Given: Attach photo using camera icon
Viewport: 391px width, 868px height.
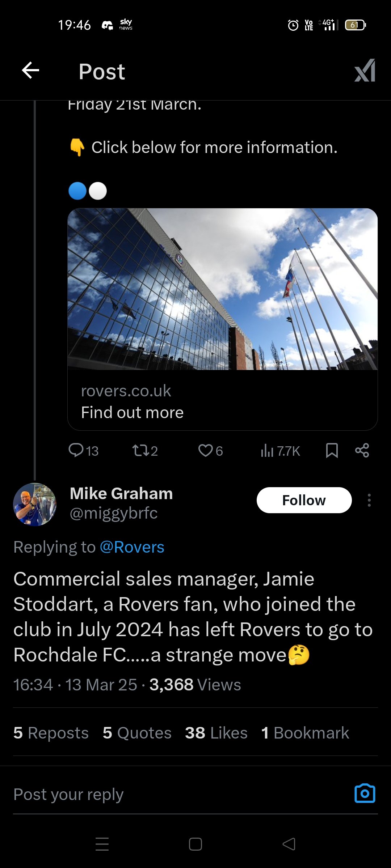Looking at the screenshot, I should coord(365,794).
